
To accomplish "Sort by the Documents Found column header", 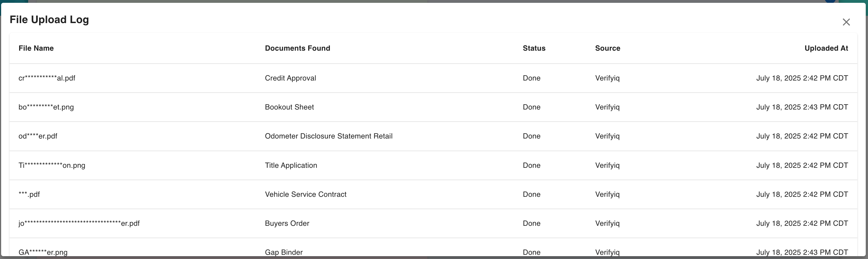I will coord(297,48).
